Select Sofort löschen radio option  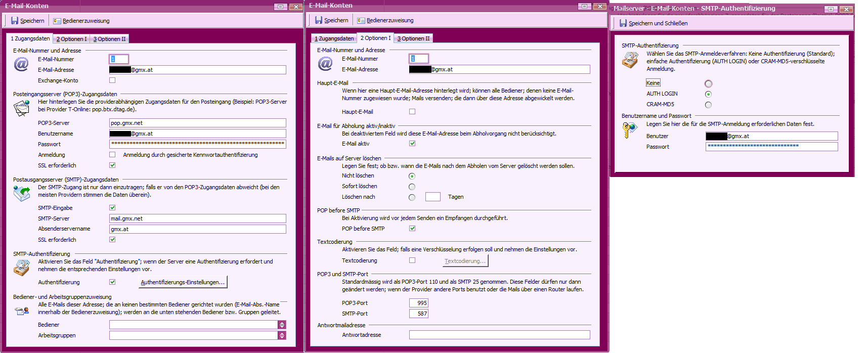412,187
